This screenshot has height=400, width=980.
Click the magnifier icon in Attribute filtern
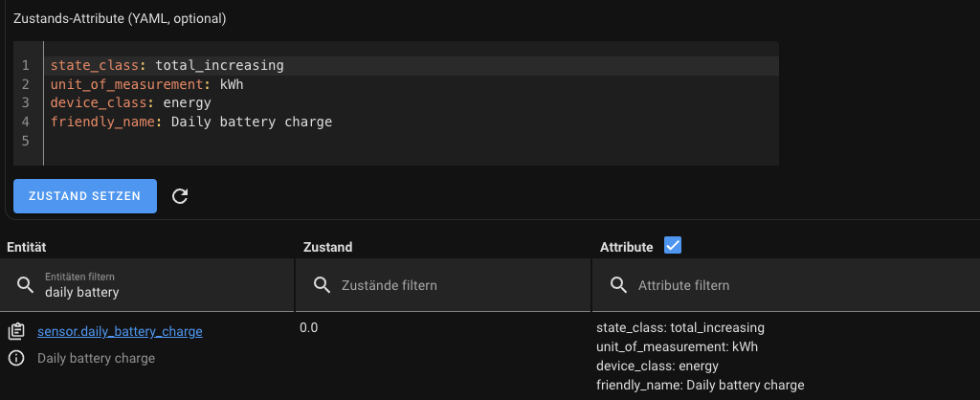click(x=619, y=285)
